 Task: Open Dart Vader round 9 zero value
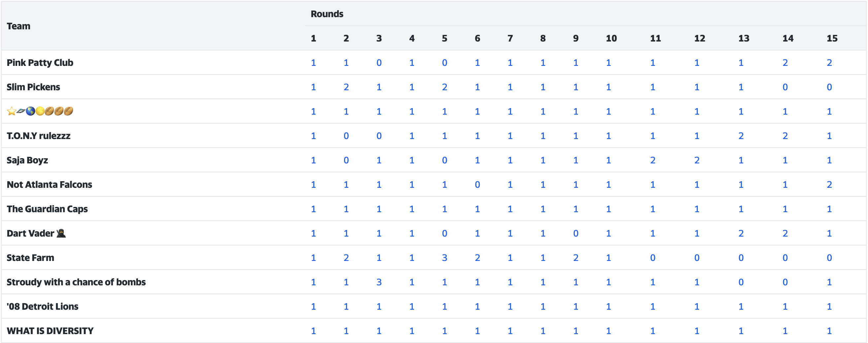pyautogui.click(x=575, y=233)
